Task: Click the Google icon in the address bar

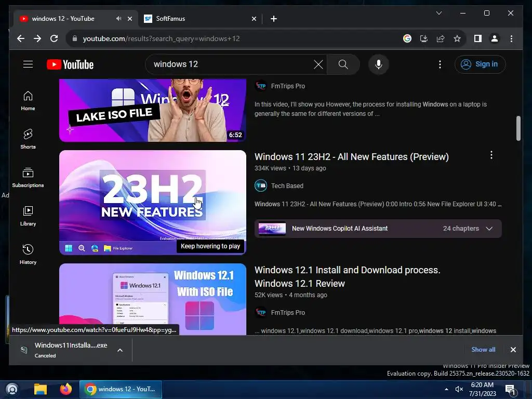Action: click(407, 38)
